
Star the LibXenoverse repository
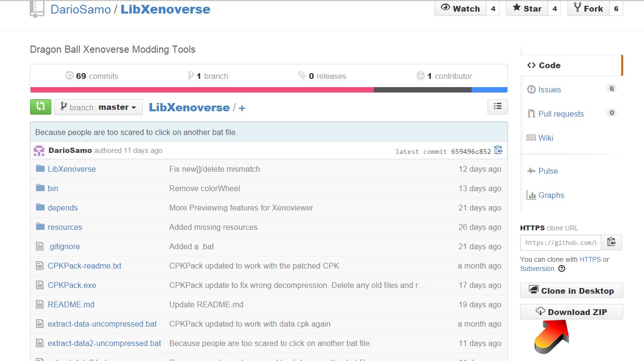point(527,9)
